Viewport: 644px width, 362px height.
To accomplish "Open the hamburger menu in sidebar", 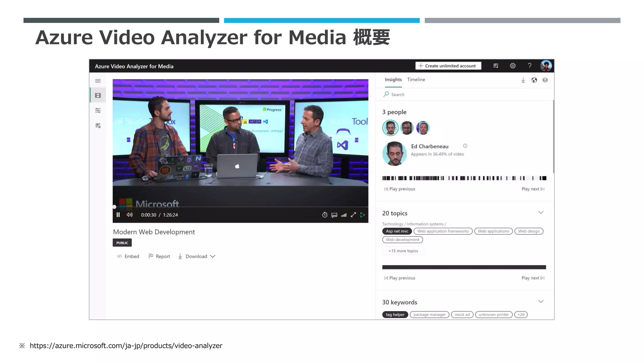I will coord(98,81).
